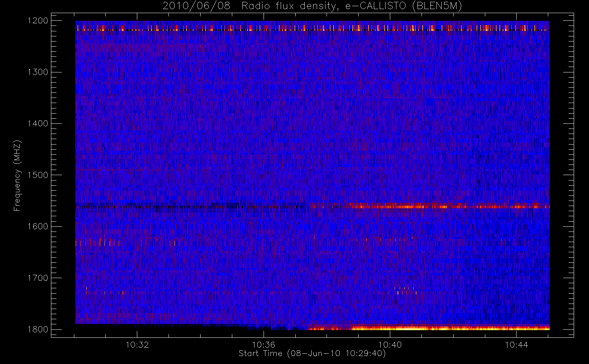Click the 1200 frequency tick label

pos(38,21)
